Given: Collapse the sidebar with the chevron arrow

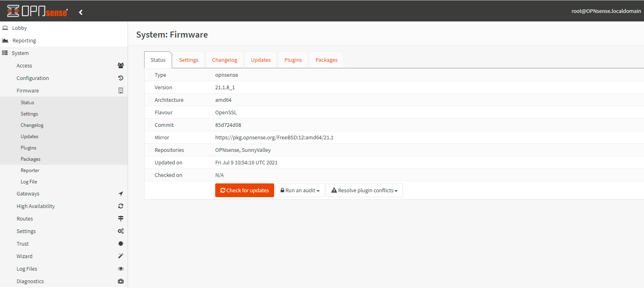Looking at the screenshot, I should click(x=81, y=12).
